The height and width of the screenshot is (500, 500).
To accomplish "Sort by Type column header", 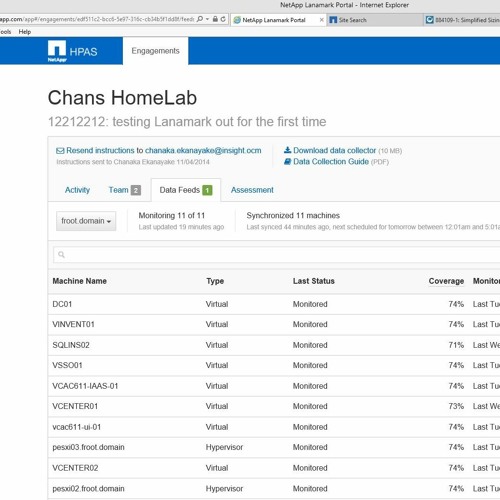I will point(215,281).
